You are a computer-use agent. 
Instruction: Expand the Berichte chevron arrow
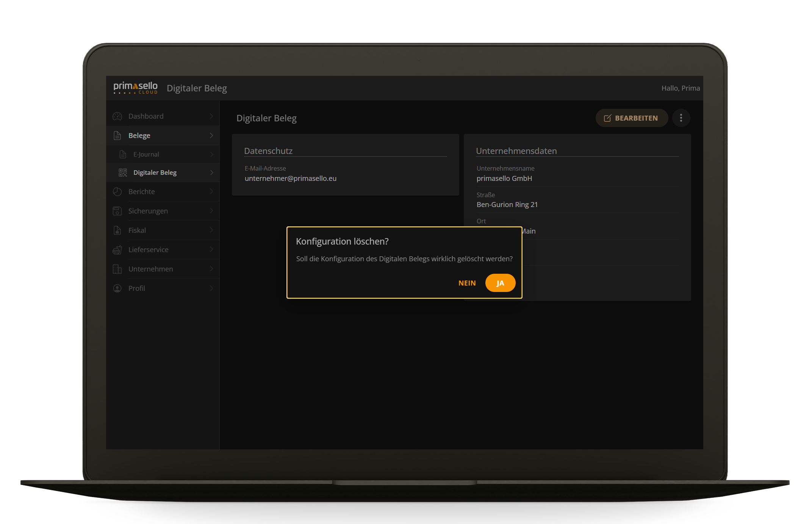click(211, 191)
